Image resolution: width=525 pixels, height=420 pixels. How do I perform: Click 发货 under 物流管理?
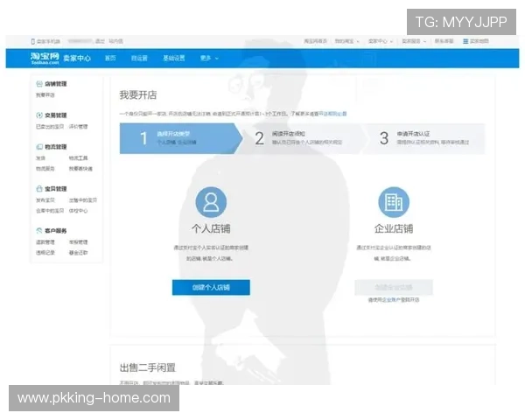[x=40, y=158]
